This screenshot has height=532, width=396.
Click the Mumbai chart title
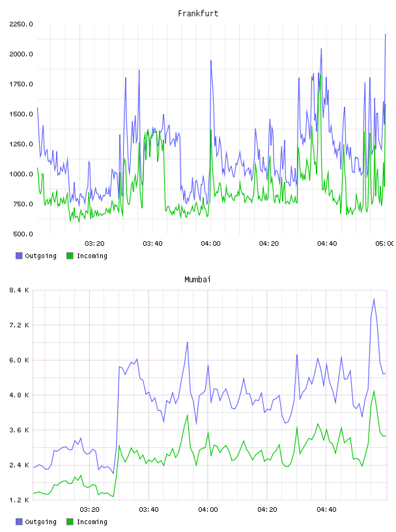click(x=197, y=280)
